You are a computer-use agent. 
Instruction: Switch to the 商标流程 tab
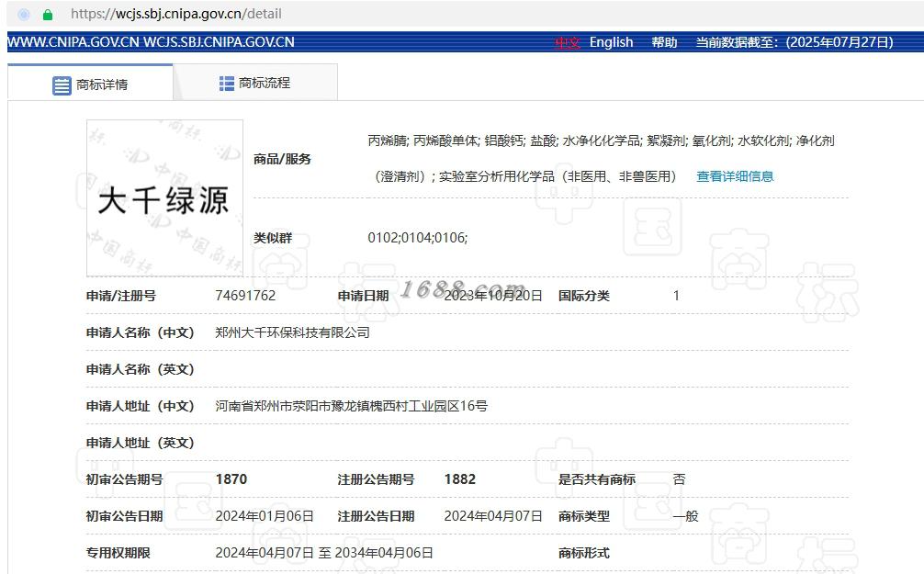point(255,82)
